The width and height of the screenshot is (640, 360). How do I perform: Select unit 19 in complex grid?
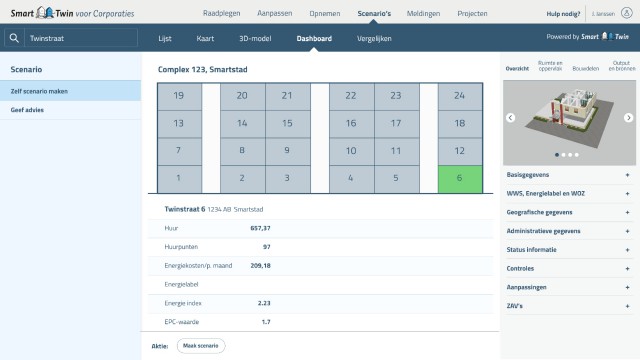(x=179, y=96)
